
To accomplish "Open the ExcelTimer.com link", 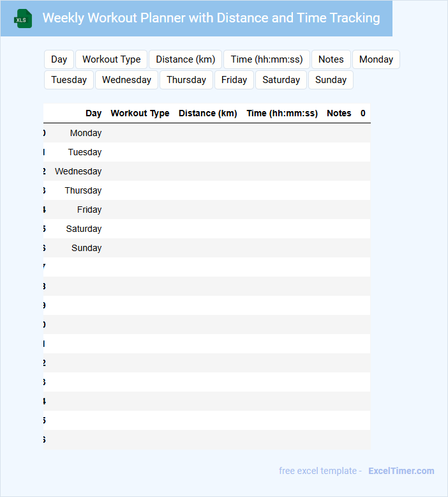I will click(401, 471).
